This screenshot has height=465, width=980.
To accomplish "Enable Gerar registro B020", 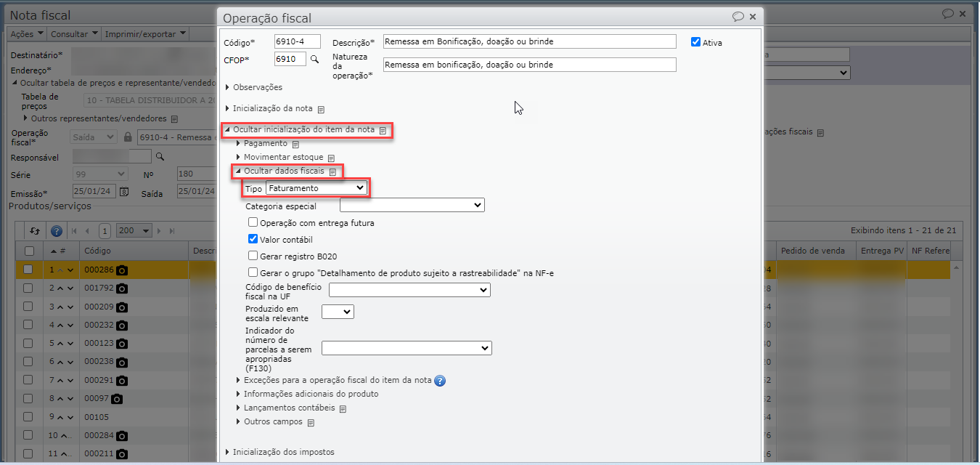I will pos(253,256).
